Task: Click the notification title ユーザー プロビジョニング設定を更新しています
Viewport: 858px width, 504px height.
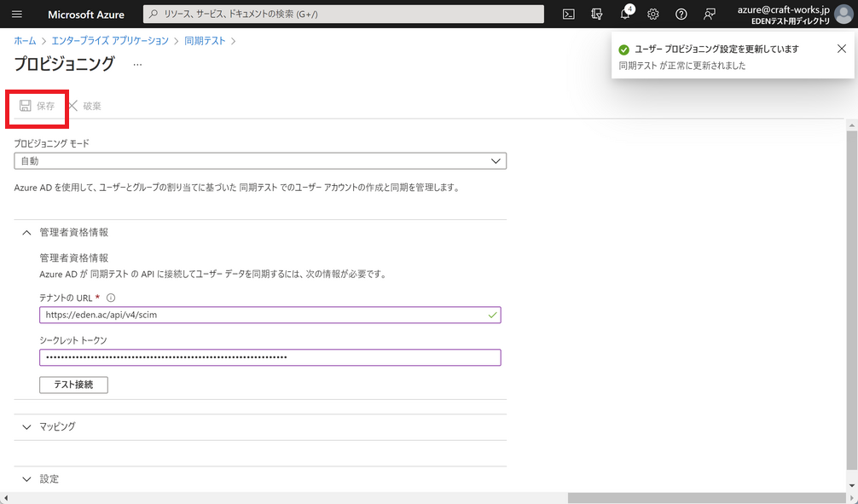Action: [x=716, y=49]
